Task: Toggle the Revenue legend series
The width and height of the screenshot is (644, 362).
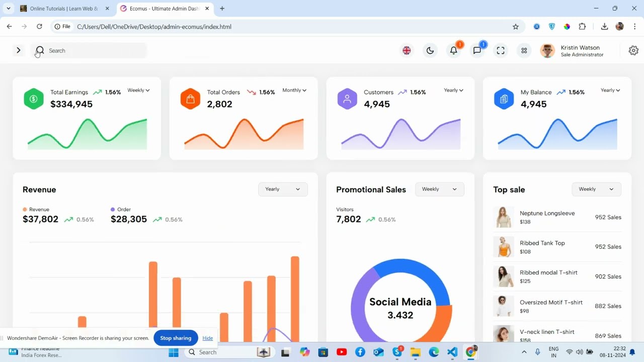Action: tap(36, 209)
